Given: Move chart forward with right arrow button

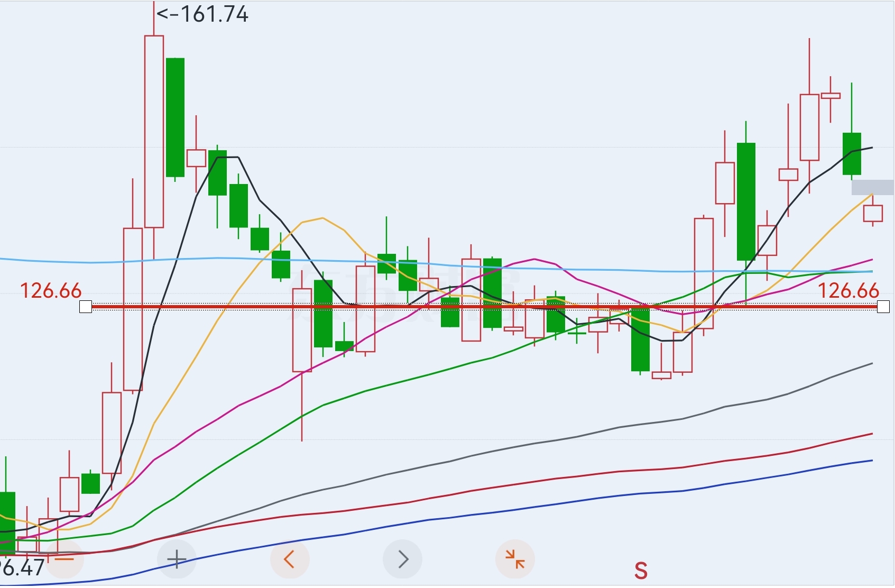Looking at the screenshot, I should pos(402,559).
